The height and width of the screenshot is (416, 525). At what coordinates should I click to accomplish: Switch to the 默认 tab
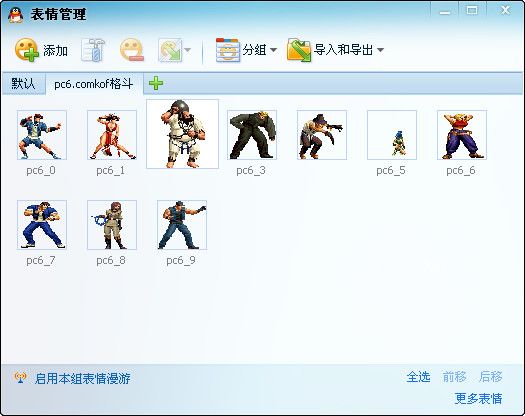23,83
